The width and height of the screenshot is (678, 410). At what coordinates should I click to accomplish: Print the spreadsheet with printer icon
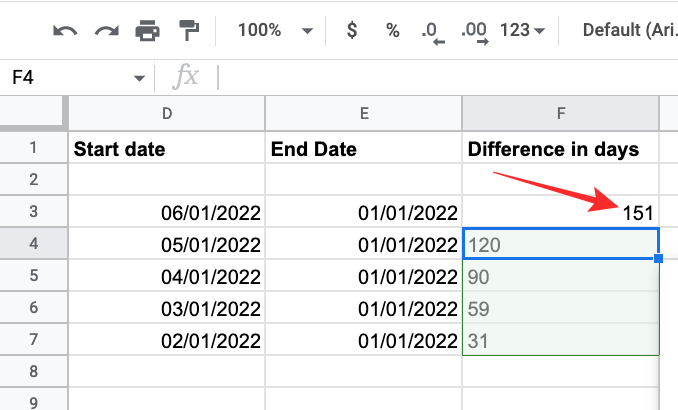pos(147,31)
